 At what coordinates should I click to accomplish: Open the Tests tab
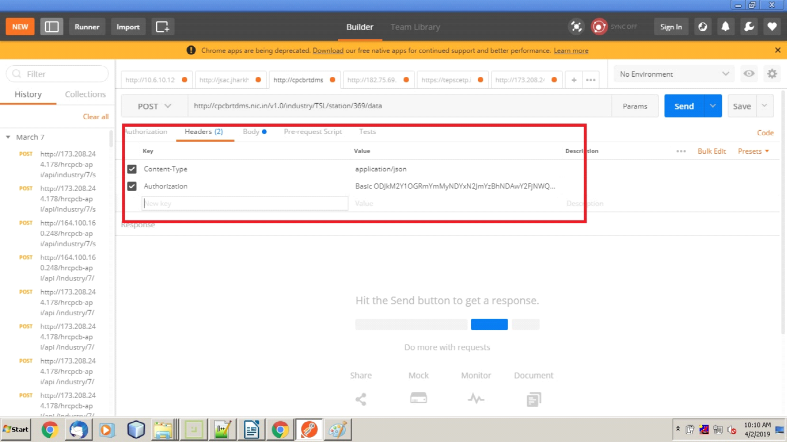coord(367,131)
